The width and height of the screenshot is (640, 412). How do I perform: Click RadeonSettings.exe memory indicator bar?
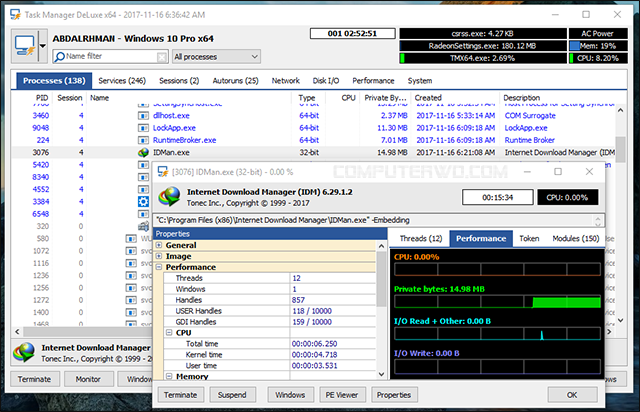[x=483, y=46]
